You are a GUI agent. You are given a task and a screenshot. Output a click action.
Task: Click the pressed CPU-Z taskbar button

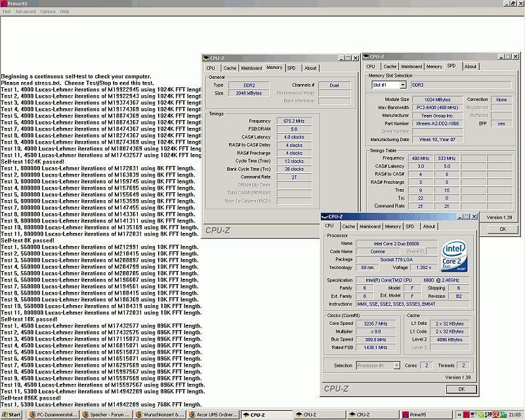click(x=266, y=415)
